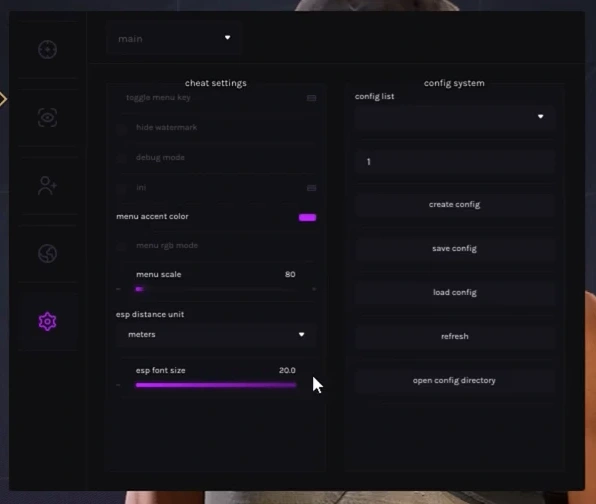Click the menu accent color label
Image resolution: width=596 pixels, height=504 pixels.
click(x=152, y=217)
